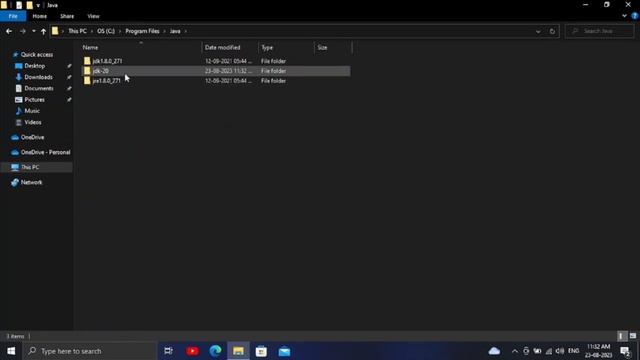Select This PC in the address bar
The height and width of the screenshot is (360, 640).
pyautogui.click(x=77, y=31)
